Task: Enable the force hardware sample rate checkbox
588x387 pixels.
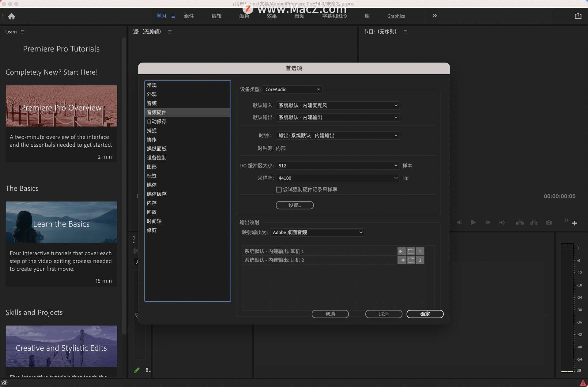Action: point(279,190)
